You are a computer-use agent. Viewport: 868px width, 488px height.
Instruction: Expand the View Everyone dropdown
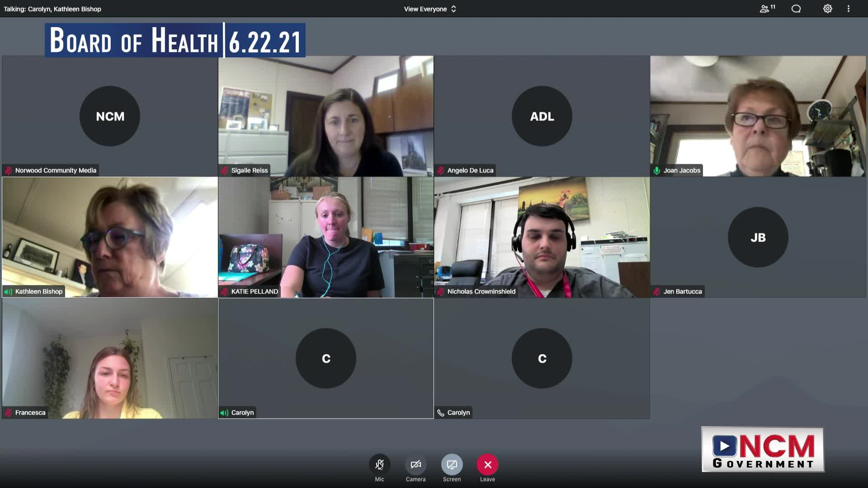tap(425, 9)
